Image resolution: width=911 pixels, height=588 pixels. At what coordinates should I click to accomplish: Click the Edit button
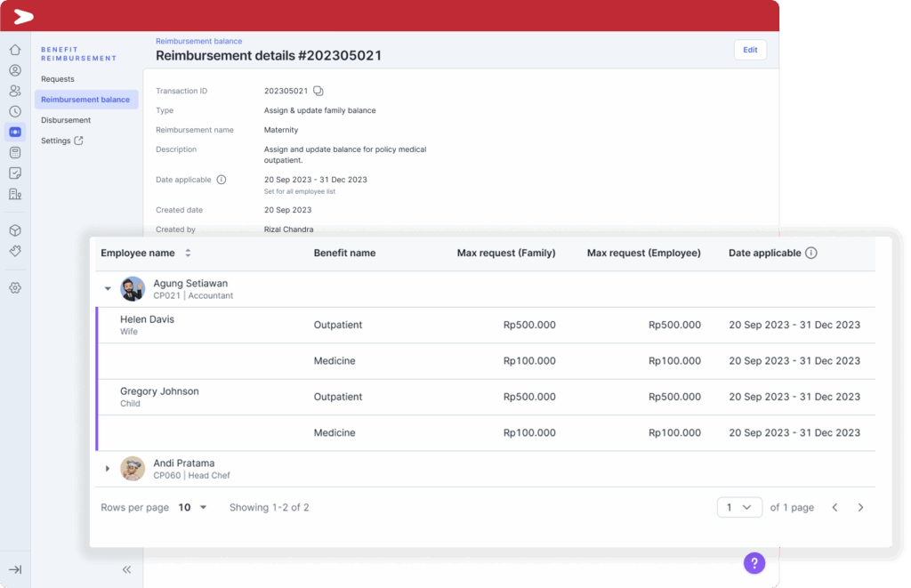point(750,50)
